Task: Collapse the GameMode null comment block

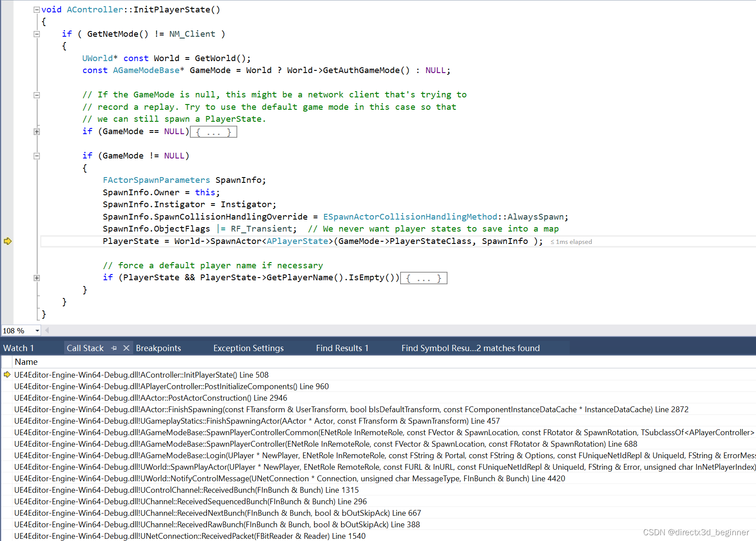Action: (x=37, y=95)
